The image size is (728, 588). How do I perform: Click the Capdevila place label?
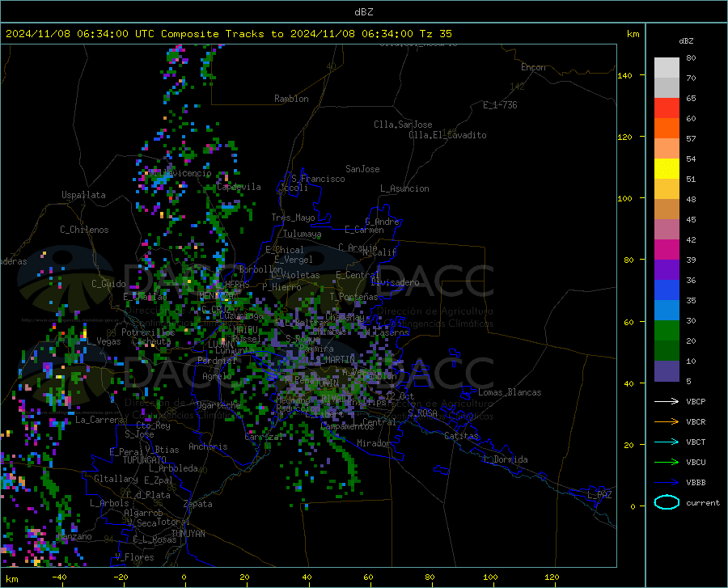(x=239, y=187)
